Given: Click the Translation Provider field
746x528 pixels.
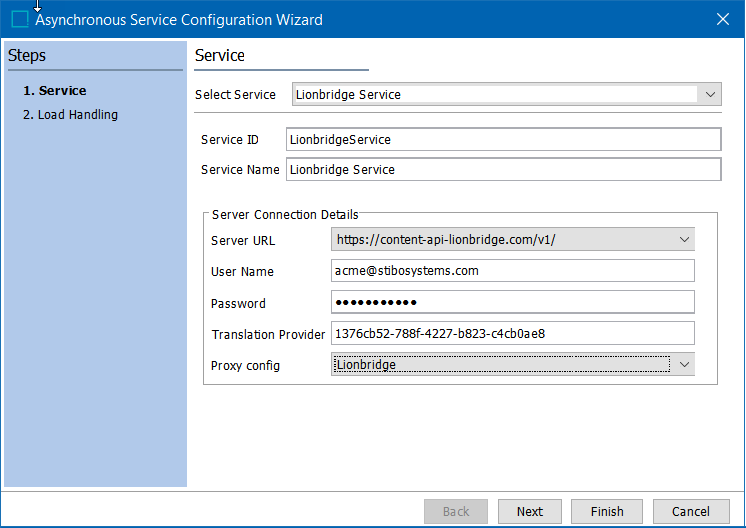Looking at the screenshot, I should point(513,333).
